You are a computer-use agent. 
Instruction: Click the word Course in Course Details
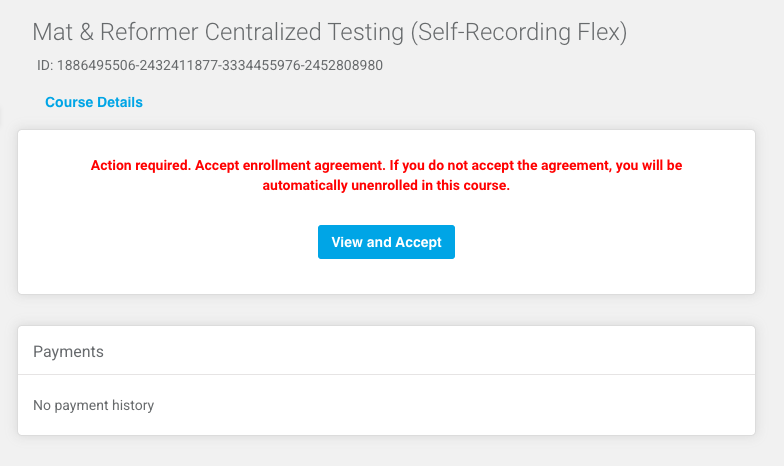point(69,102)
